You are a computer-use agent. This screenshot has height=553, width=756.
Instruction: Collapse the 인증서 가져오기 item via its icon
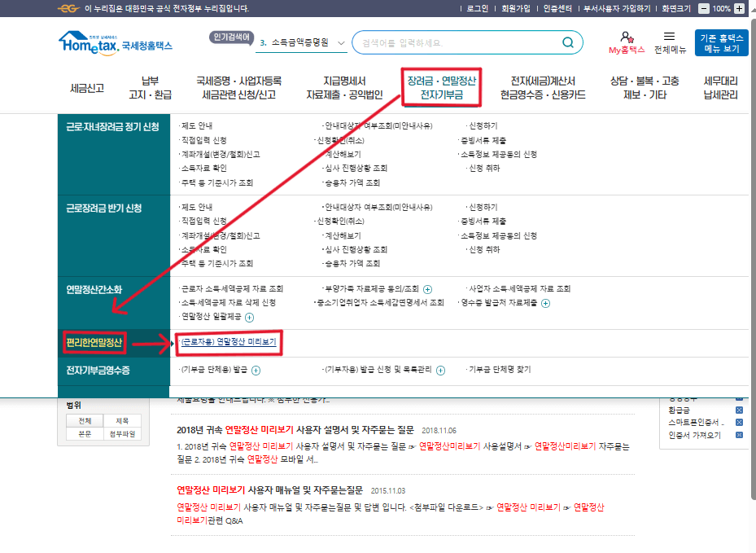tap(740, 434)
